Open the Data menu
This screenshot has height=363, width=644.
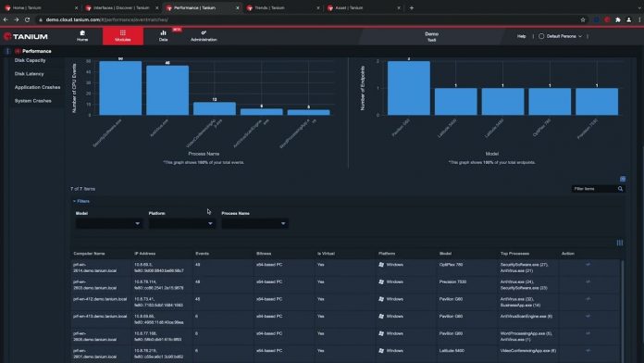click(164, 36)
